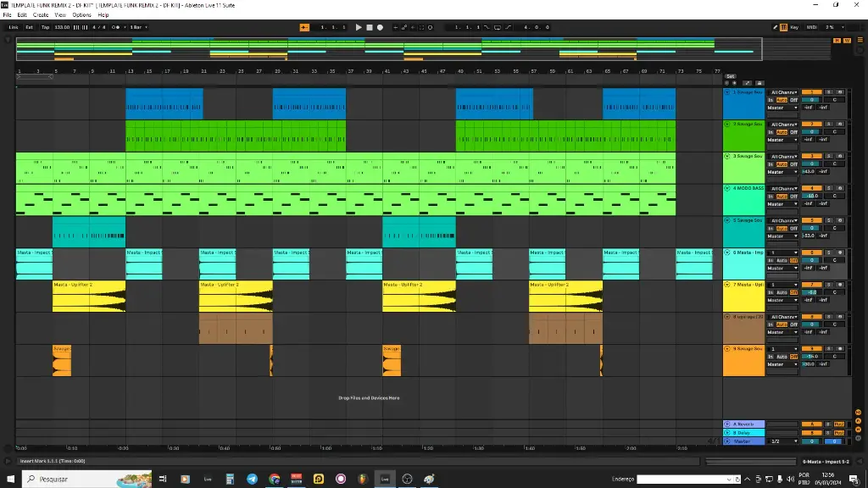Click the Ext sync button
The image size is (868, 488).
click(30, 27)
